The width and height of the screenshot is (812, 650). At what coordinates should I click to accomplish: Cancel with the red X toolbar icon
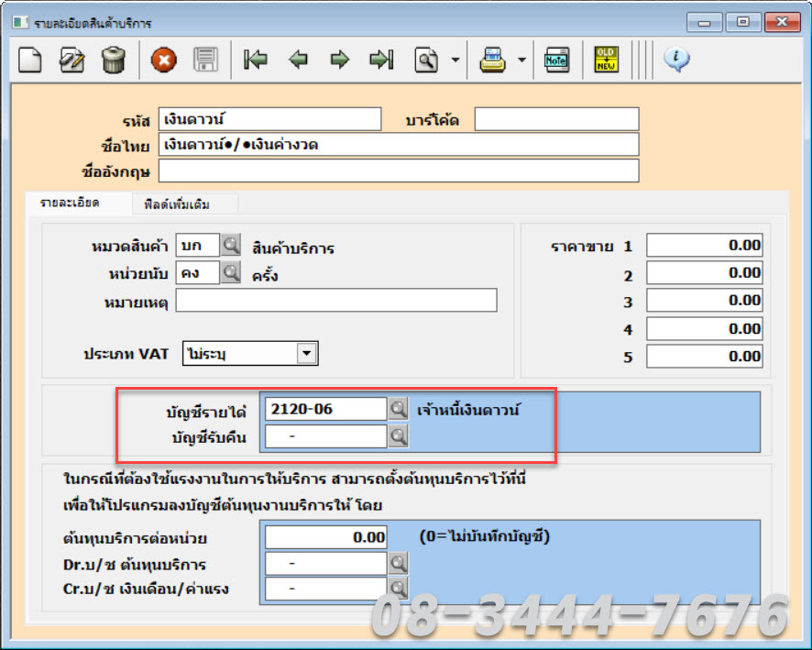tap(164, 61)
